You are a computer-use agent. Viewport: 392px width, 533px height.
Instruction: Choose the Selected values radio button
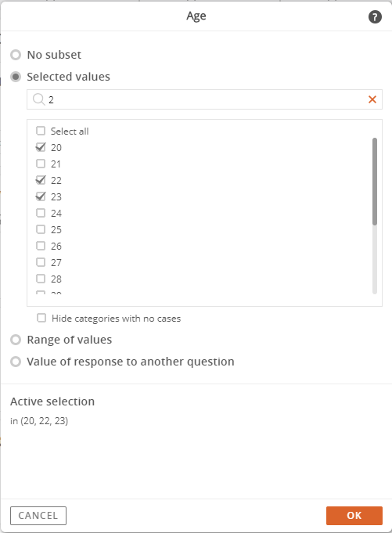(16, 77)
